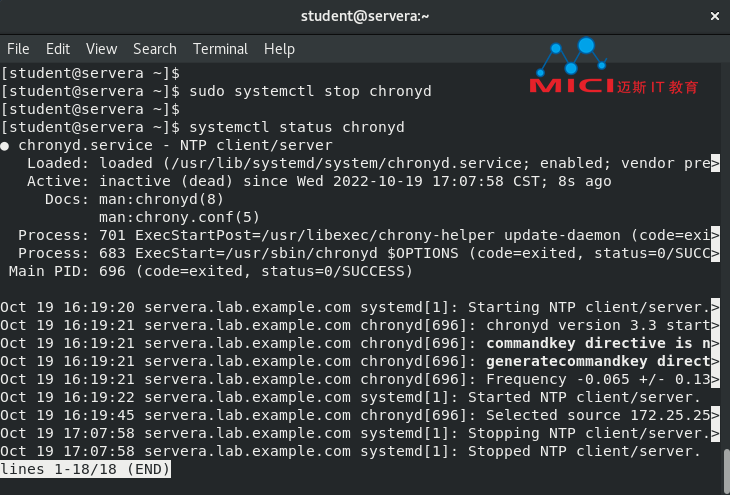730x495 pixels.
Task: Open the Search menu
Action: 155,49
